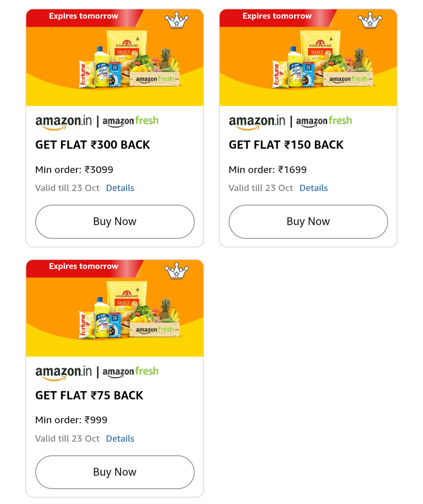
Task: Click the amazon.in logo on the ₹75 card
Action: [63, 372]
